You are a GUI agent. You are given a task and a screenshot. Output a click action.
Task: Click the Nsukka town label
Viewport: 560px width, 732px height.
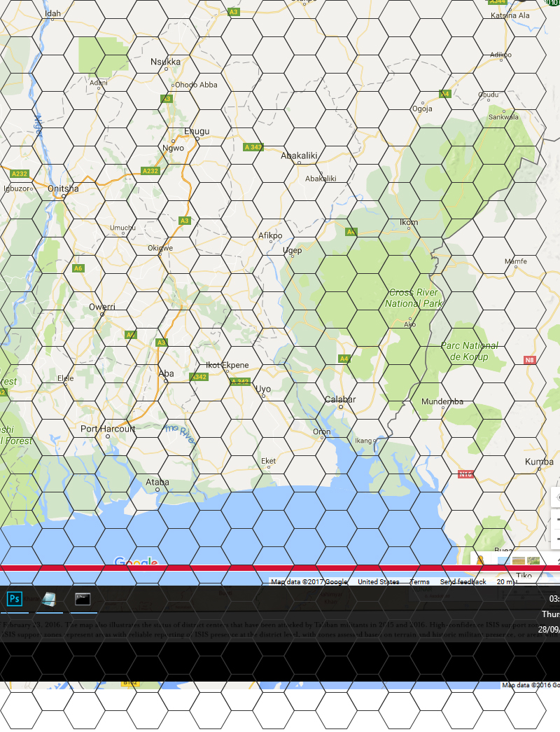coord(165,62)
